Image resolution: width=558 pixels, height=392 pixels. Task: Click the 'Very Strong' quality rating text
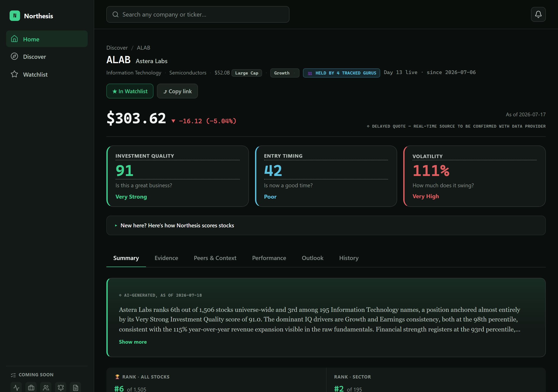click(x=131, y=197)
